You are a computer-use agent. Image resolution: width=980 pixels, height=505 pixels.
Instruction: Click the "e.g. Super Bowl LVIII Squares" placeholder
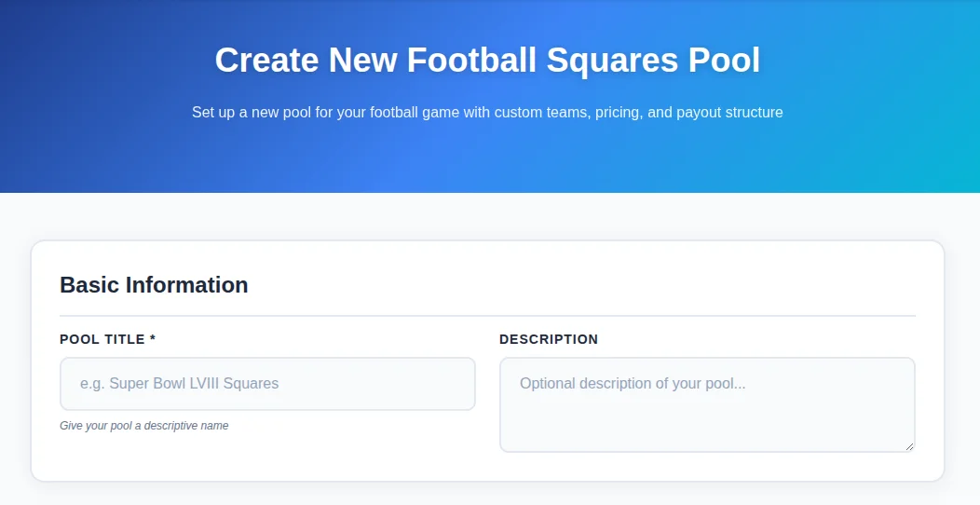[180, 384]
